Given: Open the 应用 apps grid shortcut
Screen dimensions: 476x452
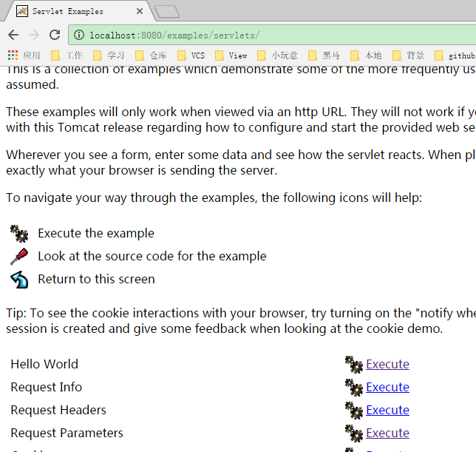Looking at the screenshot, I should [24, 55].
